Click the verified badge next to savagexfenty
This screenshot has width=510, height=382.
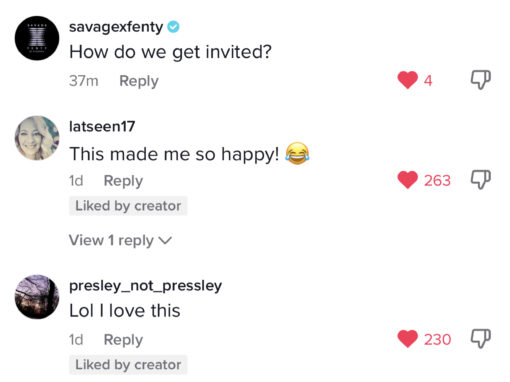tap(173, 27)
